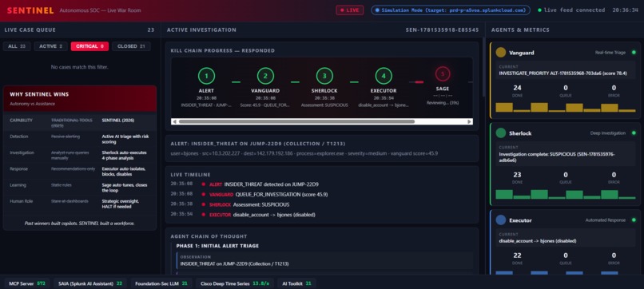644x289 pixels.
Task: Click kill chain step 4 EXECUTOR circle
Action: [x=384, y=76]
